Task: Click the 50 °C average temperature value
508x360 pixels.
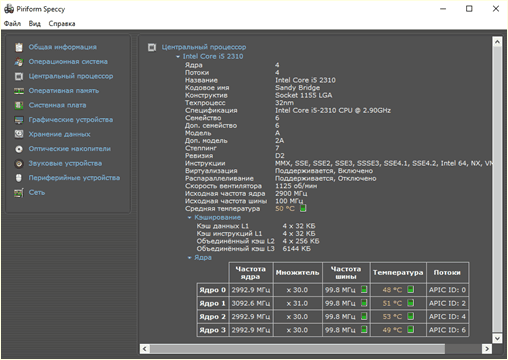Action: pyautogui.click(x=285, y=209)
